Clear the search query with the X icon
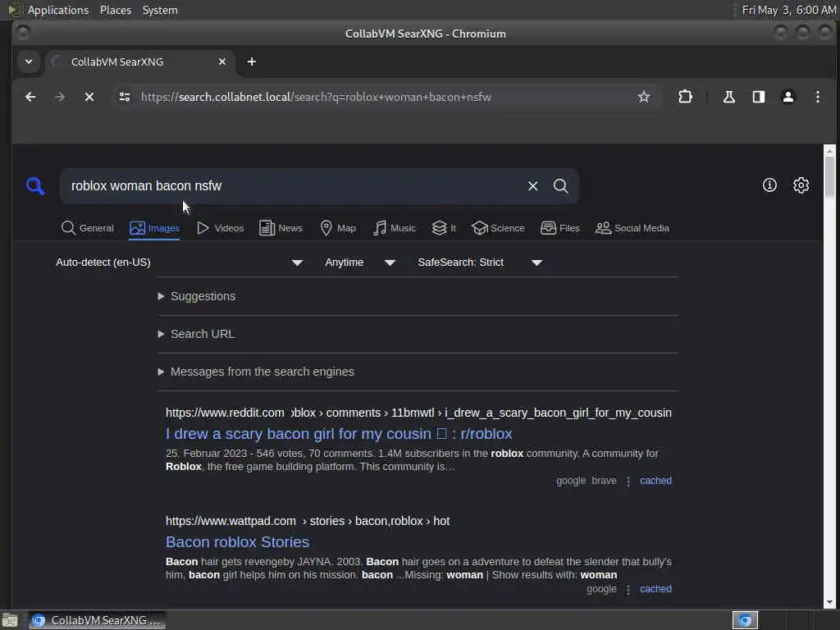This screenshot has height=630, width=840. (532, 186)
